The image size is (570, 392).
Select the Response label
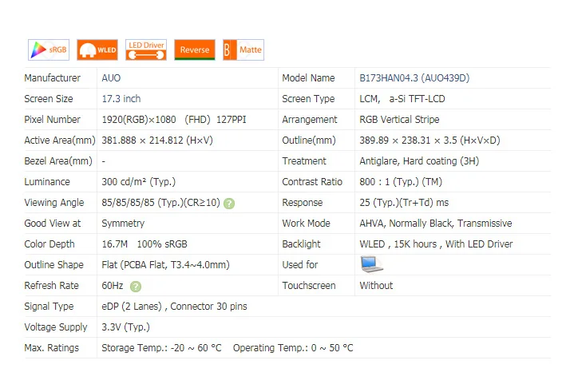(303, 203)
